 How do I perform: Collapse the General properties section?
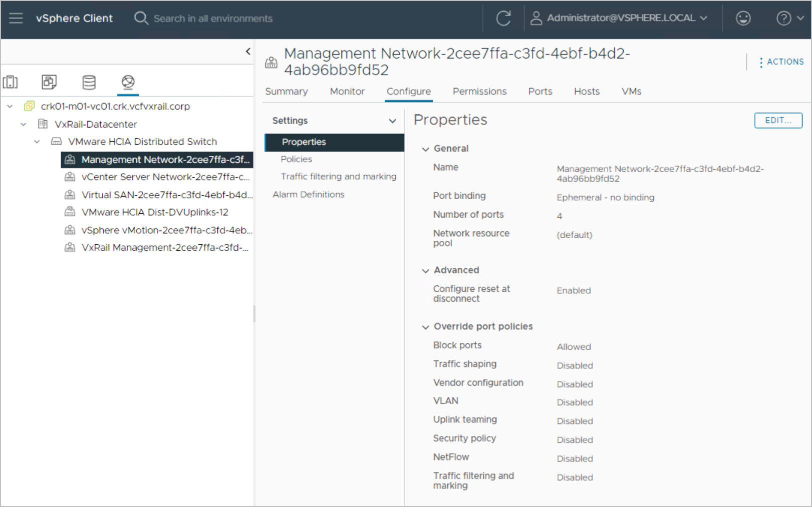point(426,149)
